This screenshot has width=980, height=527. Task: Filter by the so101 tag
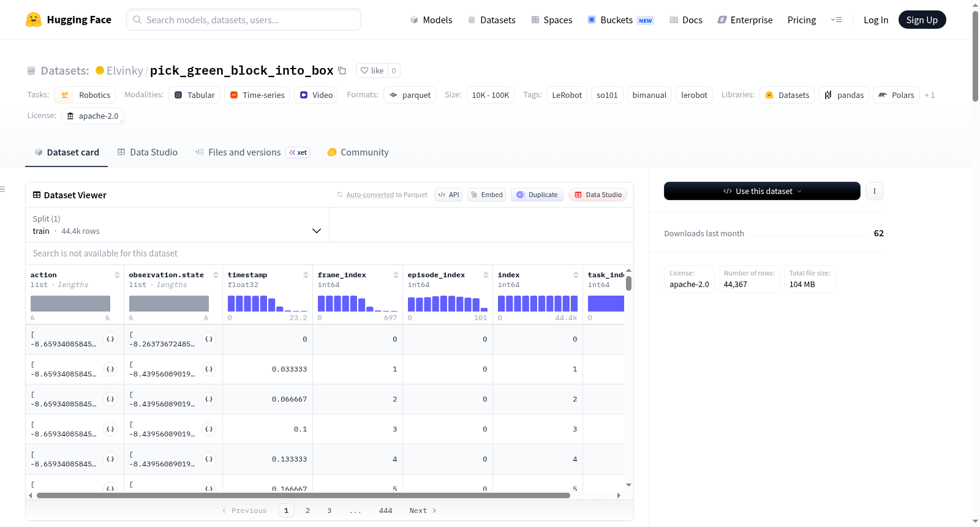coord(607,95)
